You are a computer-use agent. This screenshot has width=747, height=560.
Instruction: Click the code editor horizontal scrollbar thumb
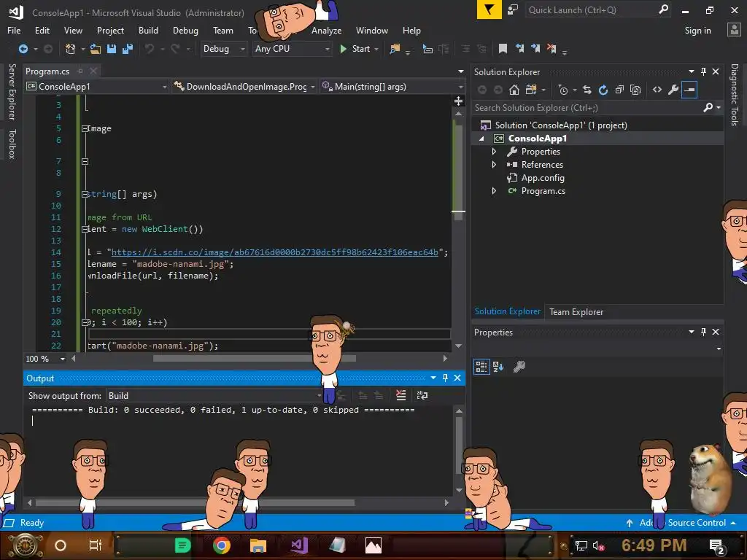point(254,359)
